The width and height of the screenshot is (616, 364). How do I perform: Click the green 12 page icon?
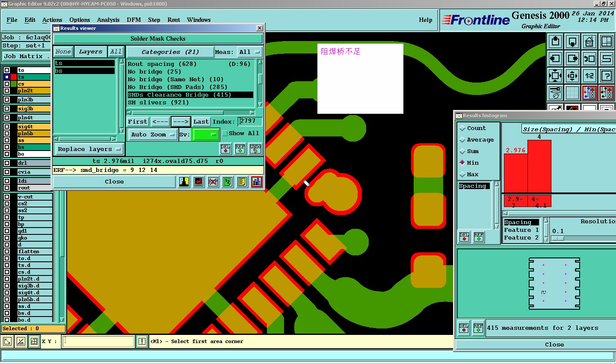pos(228,182)
